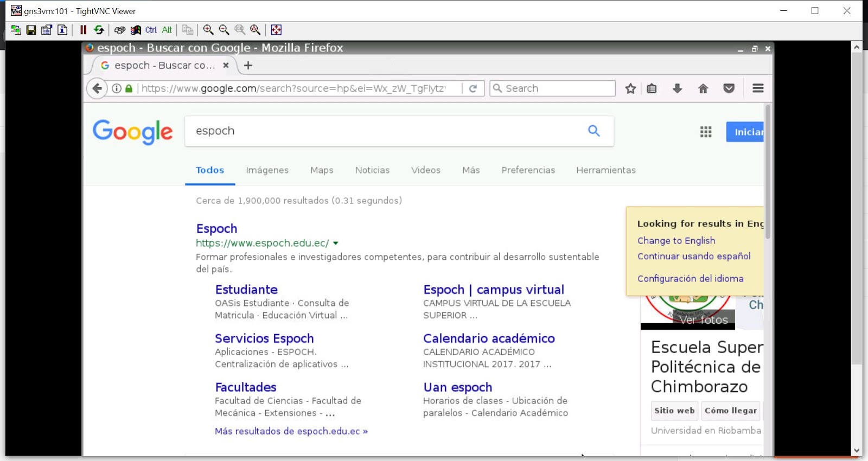Toggle the Alt key in TightVNC toolbar
868x461 pixels.
tap(167, 30)
